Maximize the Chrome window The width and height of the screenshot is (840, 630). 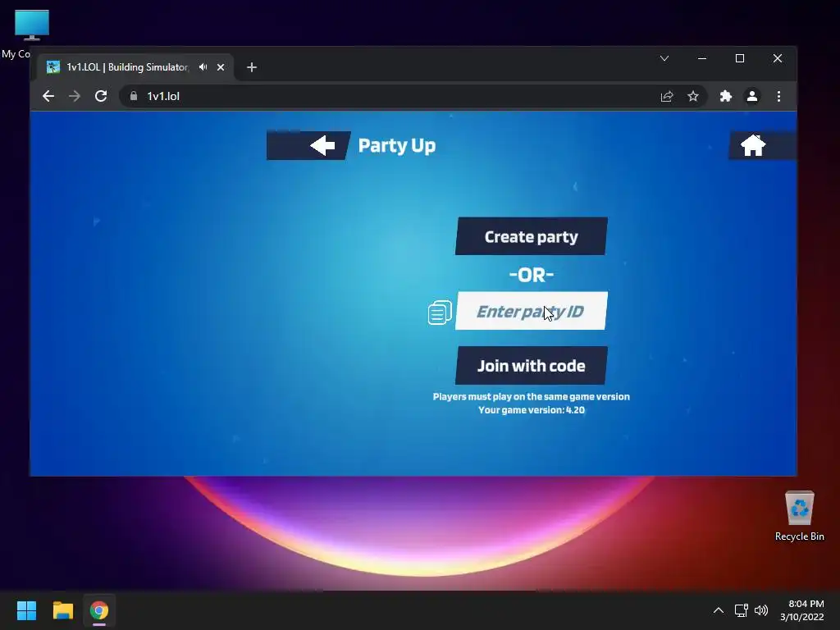pos(740,58)
